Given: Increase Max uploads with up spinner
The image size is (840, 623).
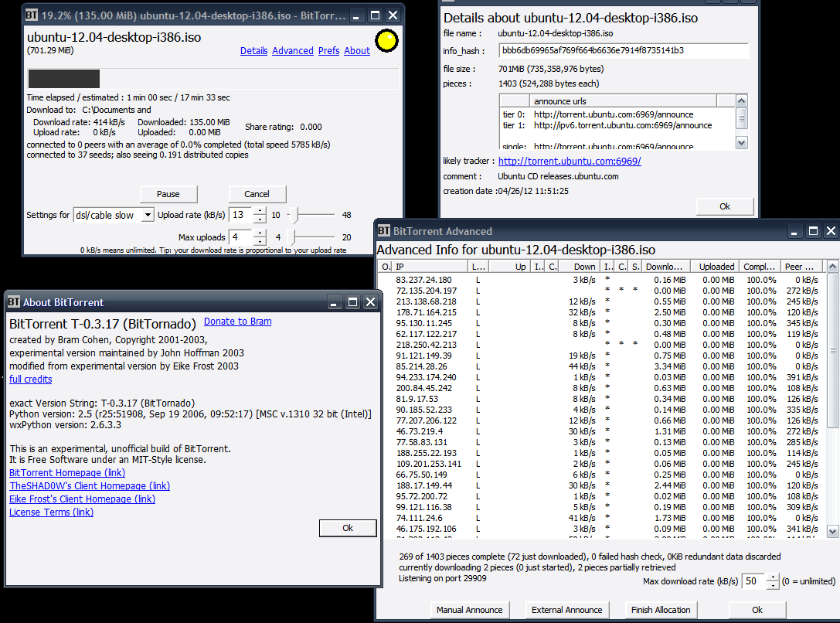Looking at the screenshot, I should click(260, 233).
